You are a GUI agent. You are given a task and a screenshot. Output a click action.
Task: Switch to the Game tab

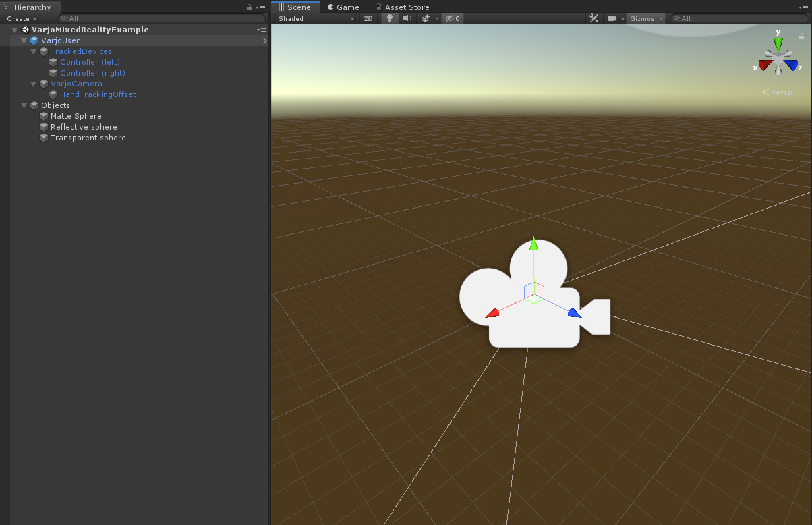coord(343,7)
